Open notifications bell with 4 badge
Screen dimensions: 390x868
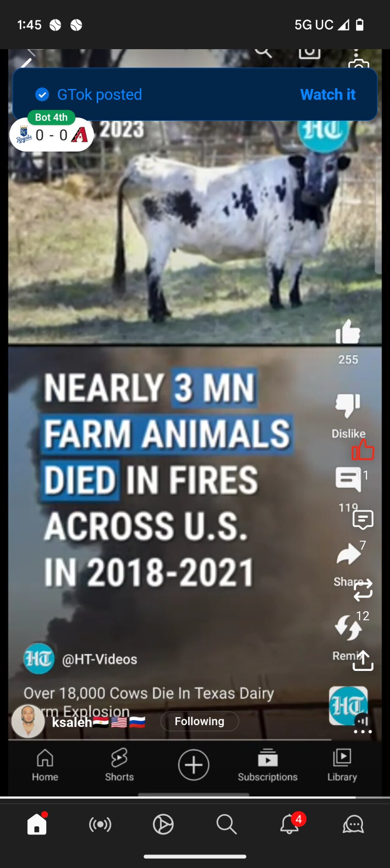[290, 824]
